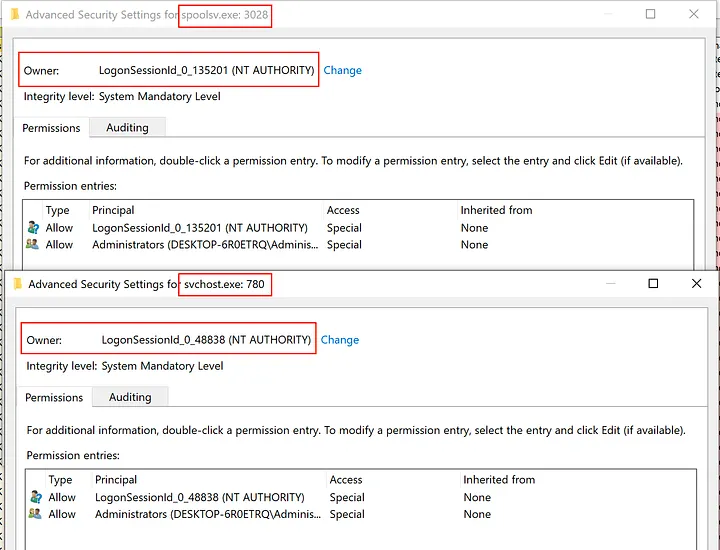This screenshot has height=550, width=720.
Task: Select Permissions tab in svchost.exe window
Action: point(54,397)
